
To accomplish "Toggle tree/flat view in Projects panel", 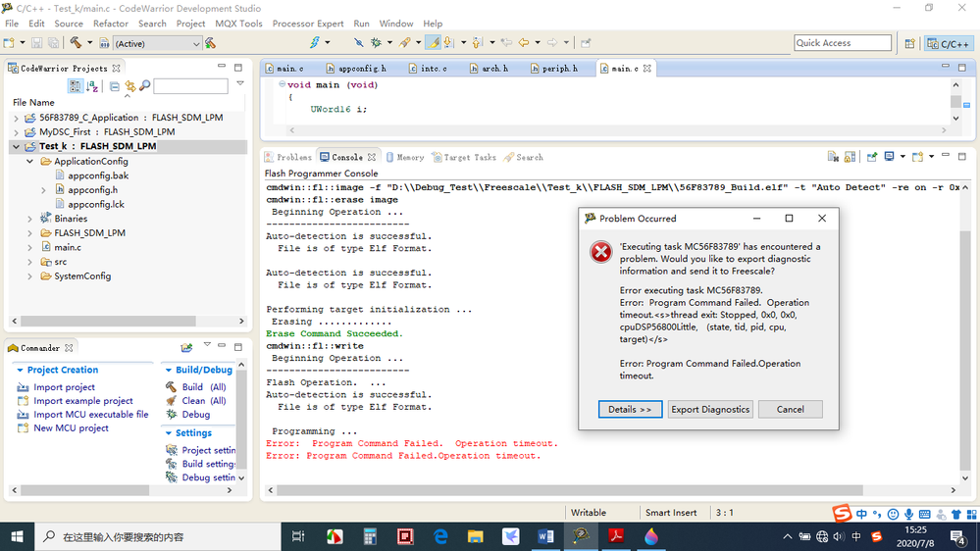I will [x=75, y=86].
